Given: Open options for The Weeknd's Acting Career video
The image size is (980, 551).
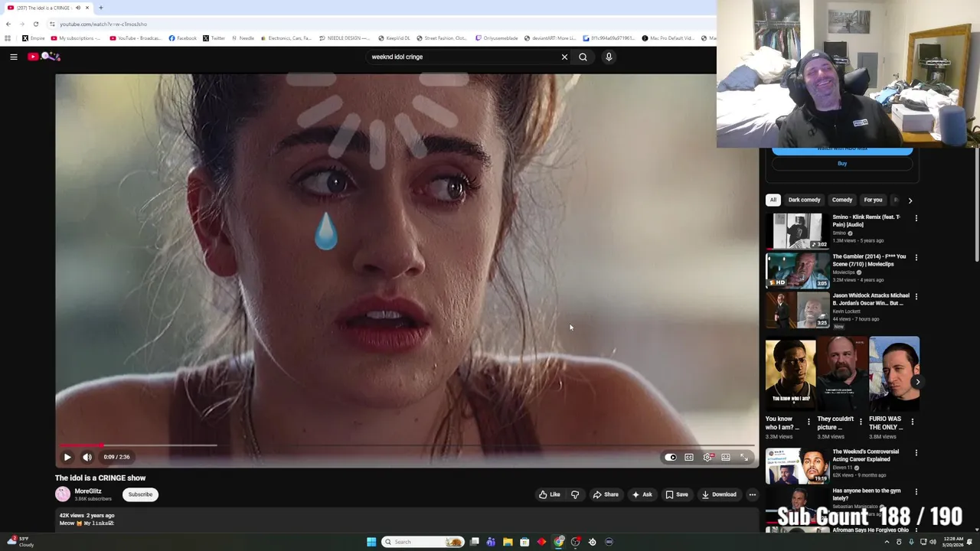Looking at the screenshot, I should pyautogui.click(x=916, y=453).
